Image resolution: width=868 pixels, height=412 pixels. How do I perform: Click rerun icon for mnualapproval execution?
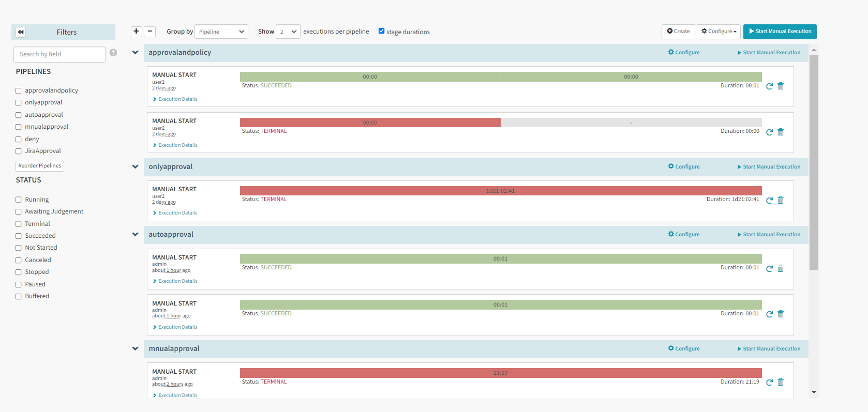pyautogui.click(x=769, y=383)
